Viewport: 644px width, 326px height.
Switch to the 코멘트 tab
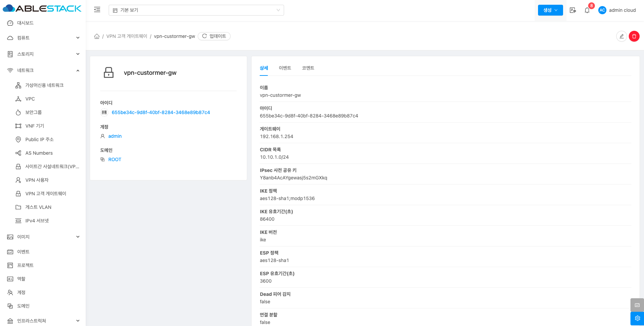pyautogui.click(x=308, y=68)
